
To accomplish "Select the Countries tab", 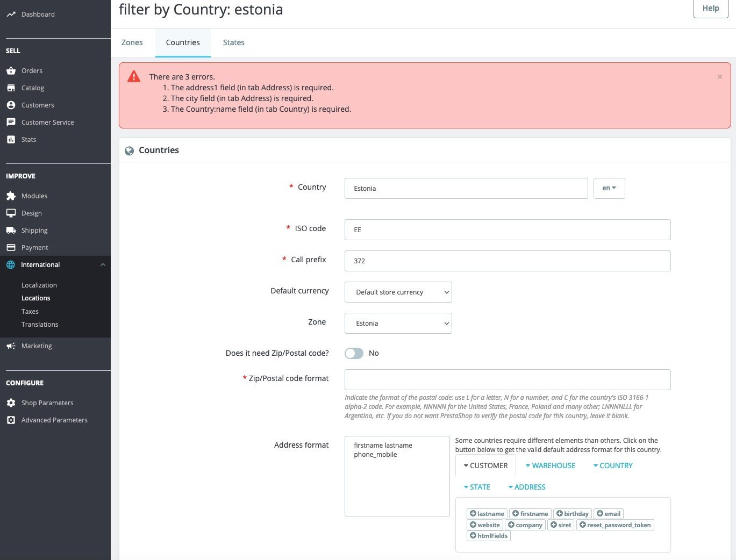I will pos(183,43).
